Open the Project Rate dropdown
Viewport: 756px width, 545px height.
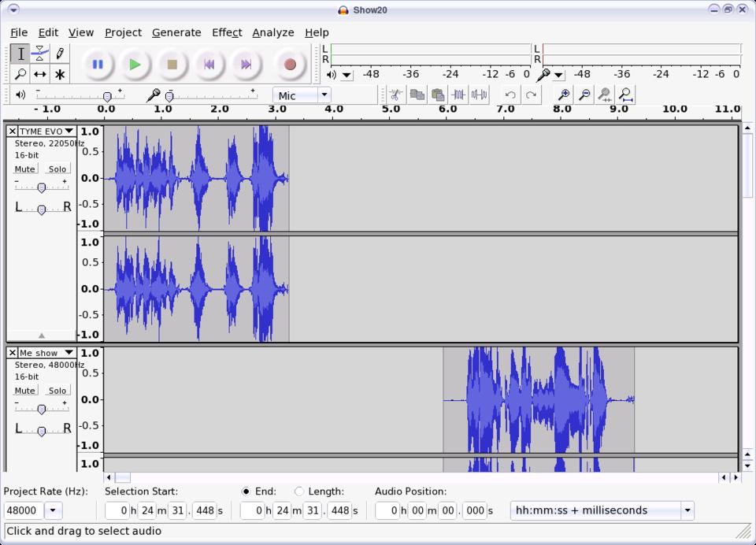[53, 510]
